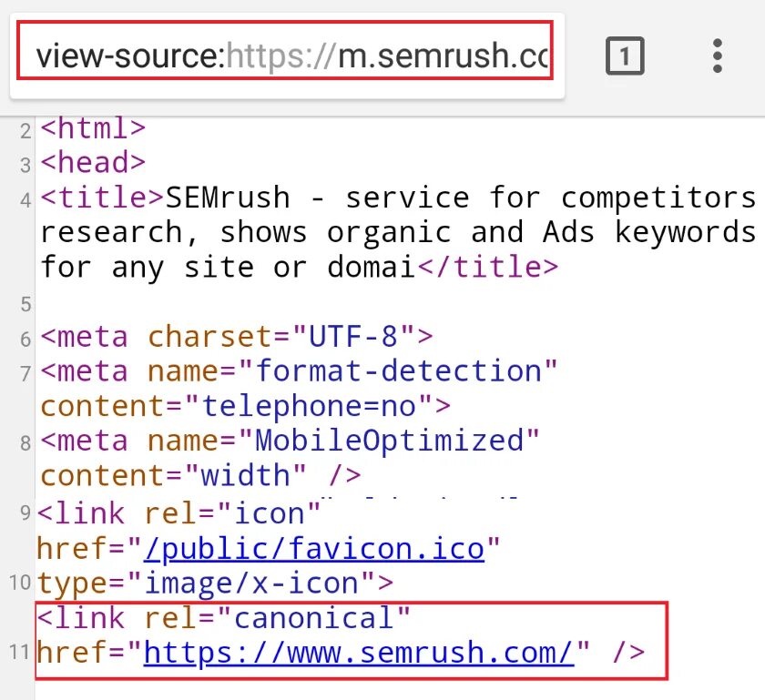Open the three-dot browser menu
This screenshot has height=700, width=765.
tap(718, 57)
